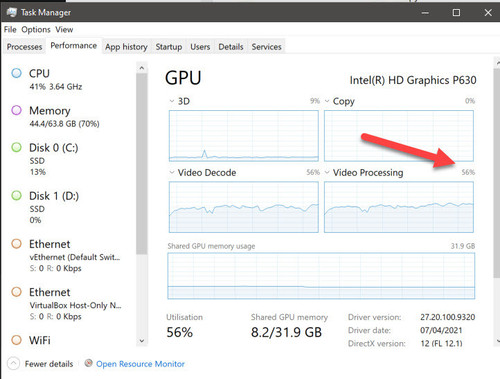The height and width of the screenshot is (379, 500).
Task: Switch to the Processes tab
Action: (24, 47)
